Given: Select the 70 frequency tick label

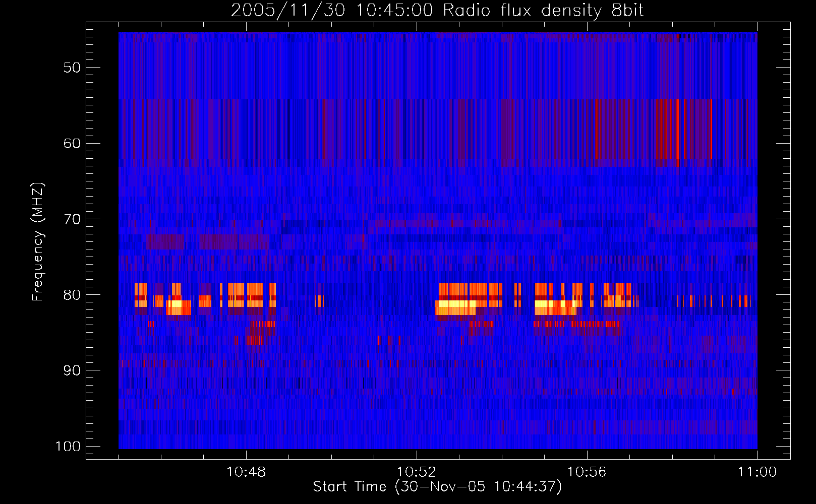Looking at the screenshot, I should coord(72,219).
